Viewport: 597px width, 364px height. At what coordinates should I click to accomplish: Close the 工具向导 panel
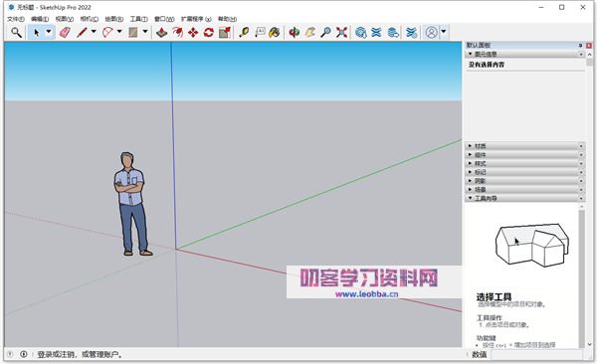click(x=581, y=198)
